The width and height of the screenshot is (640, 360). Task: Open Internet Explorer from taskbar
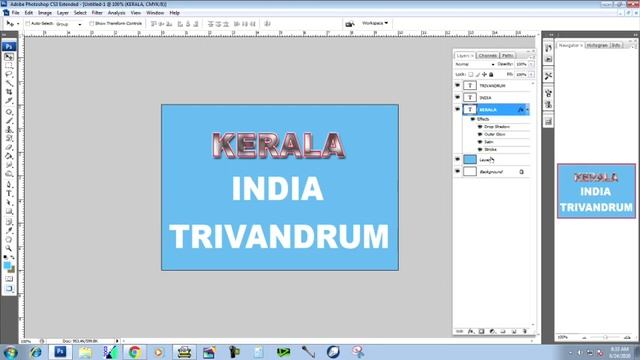(36, 352)
